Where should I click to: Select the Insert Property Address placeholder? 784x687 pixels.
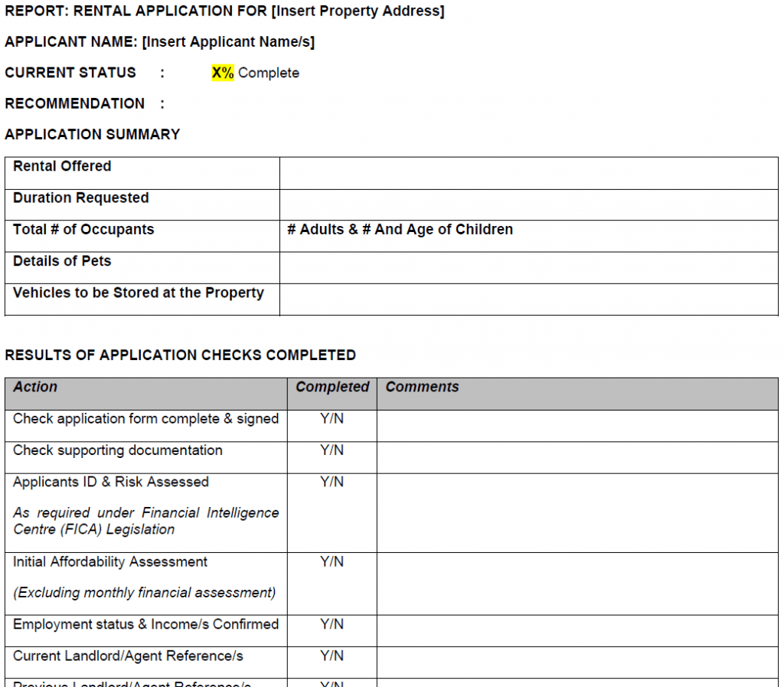(x=358, y=11)
